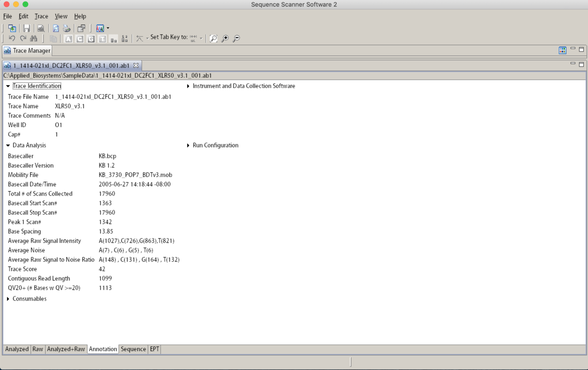Switch to the EPT tab
The width and height of the screenshot is (588, 370).
tap(155, 349)
